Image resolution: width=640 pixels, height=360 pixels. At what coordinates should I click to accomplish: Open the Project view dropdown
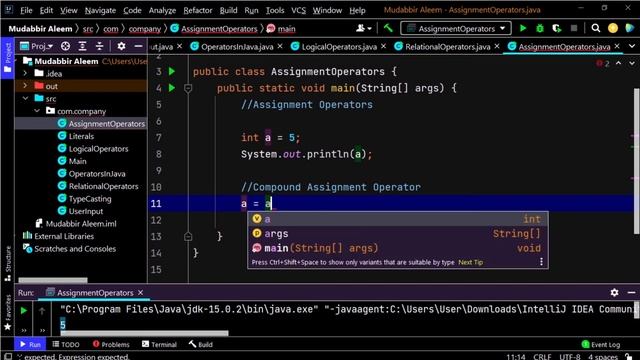tap(37, 46)
